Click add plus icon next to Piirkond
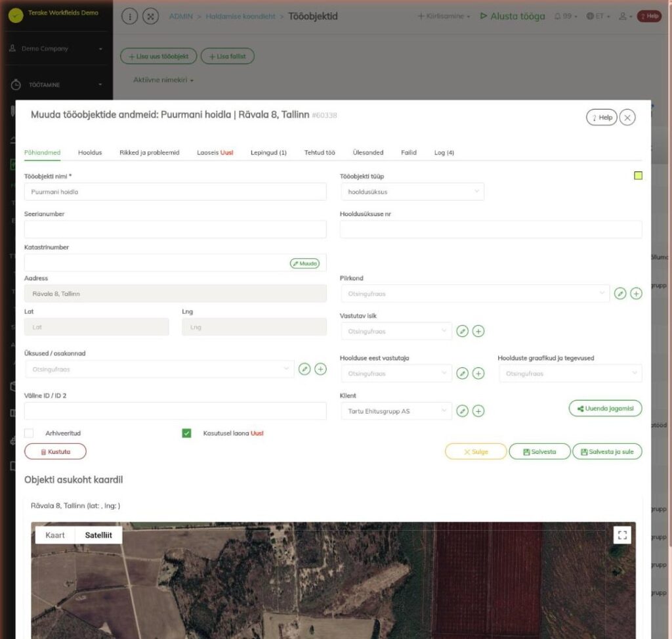This screenshot has width=672, height=639. click(x=636, y=294)
